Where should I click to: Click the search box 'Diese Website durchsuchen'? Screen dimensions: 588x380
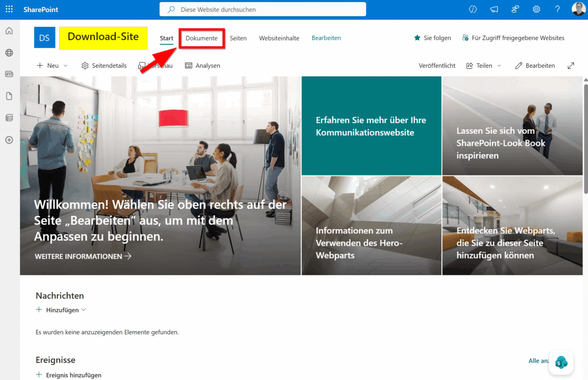click(263, 9)
